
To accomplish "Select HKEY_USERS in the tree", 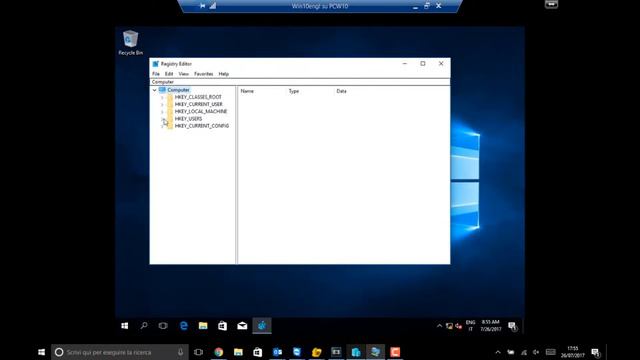I will pos(188,119).
